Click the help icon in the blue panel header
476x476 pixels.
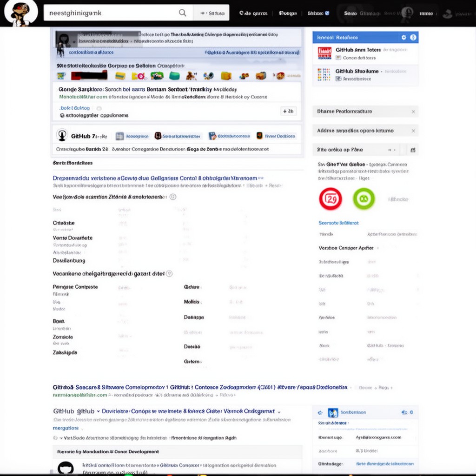click(413, 37)
